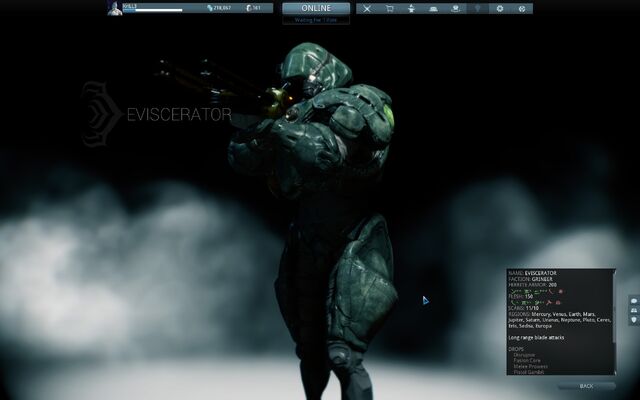640x400 pixels.
Task: Click the Ferrite Armor weakness icons row
Action: click(x=536, y=291)
